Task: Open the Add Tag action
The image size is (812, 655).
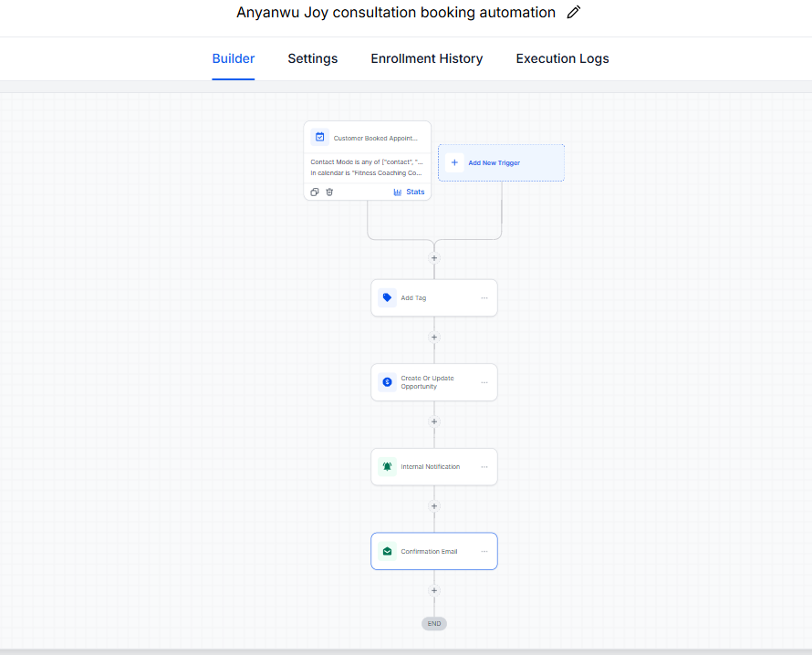Action: click(434, 297)
